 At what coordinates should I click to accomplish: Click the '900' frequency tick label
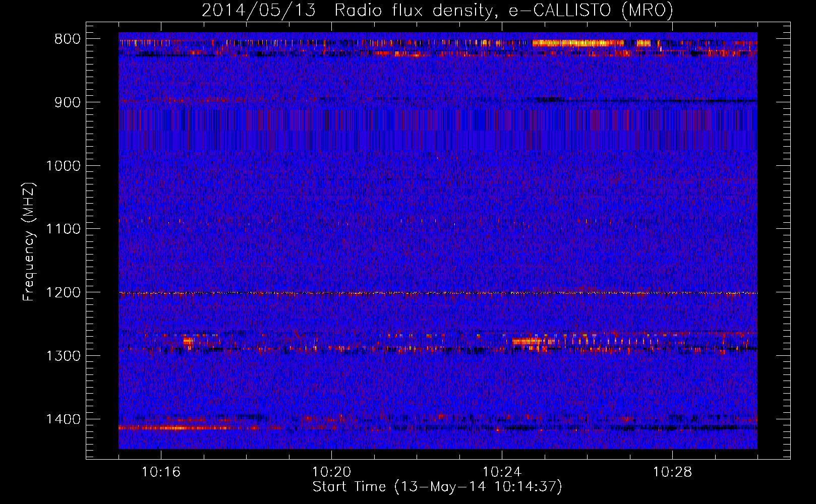click(x=67, y=103)
